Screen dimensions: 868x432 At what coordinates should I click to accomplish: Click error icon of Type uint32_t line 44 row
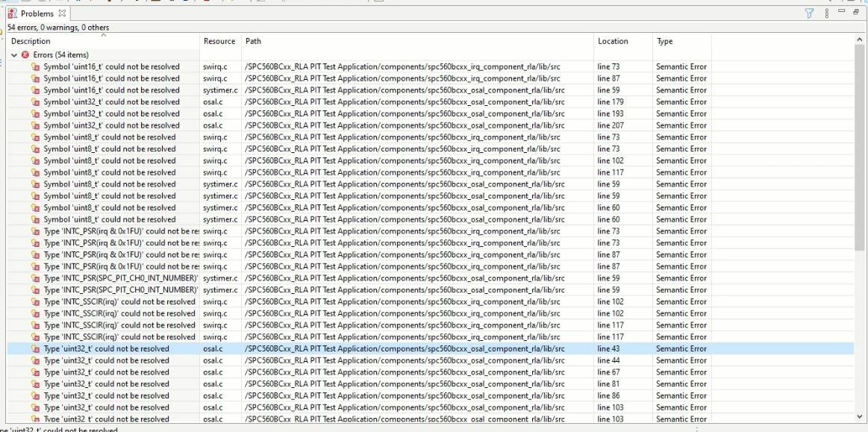[35, 360]
